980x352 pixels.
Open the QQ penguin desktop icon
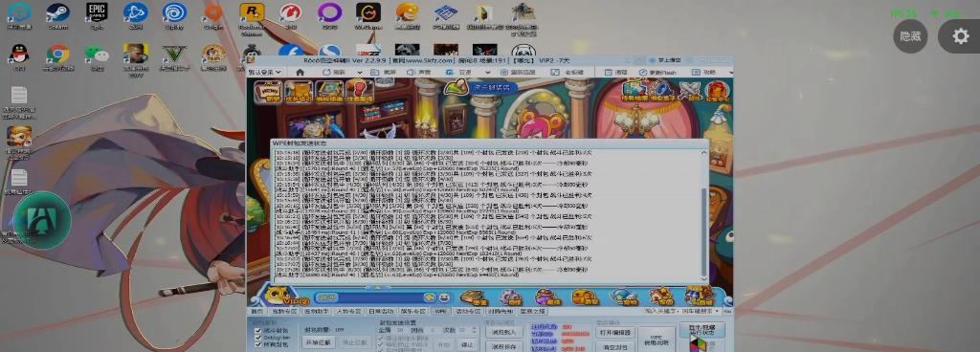pyautogui.click(x=19, y=55)
